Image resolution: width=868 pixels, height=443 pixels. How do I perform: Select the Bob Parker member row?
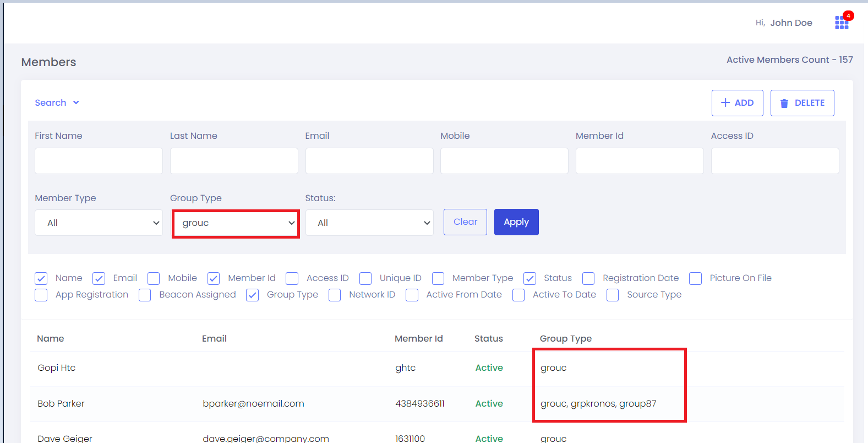437,404
